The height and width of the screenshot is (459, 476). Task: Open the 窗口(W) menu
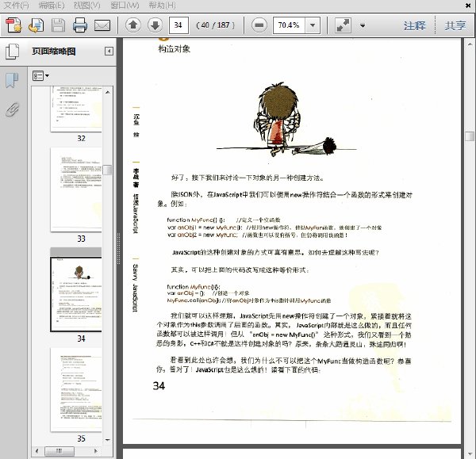125,6
